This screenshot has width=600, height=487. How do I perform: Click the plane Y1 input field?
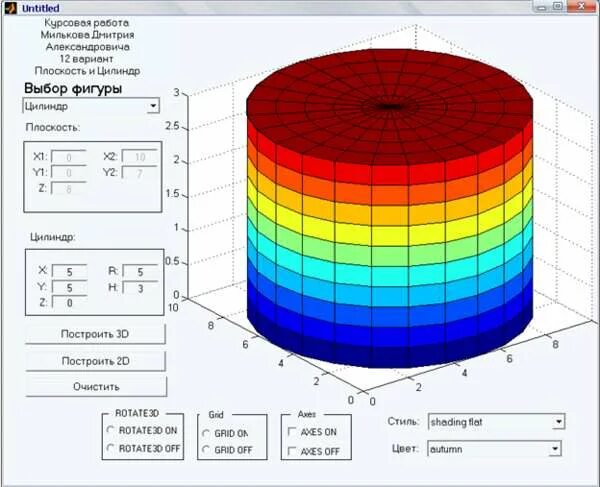[68, 173]
